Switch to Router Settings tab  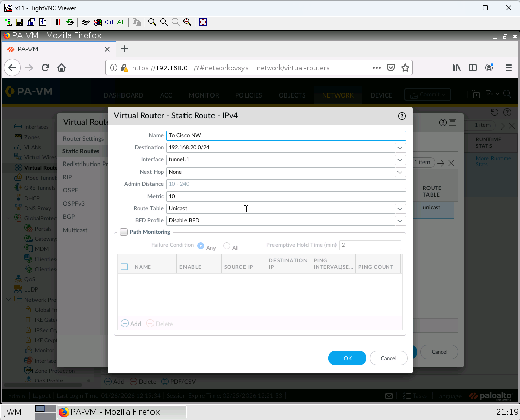tap(83, 139)
